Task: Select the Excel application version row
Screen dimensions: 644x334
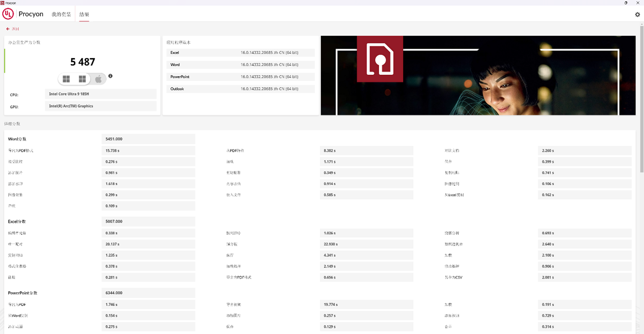Action: [x=241, y=52]
